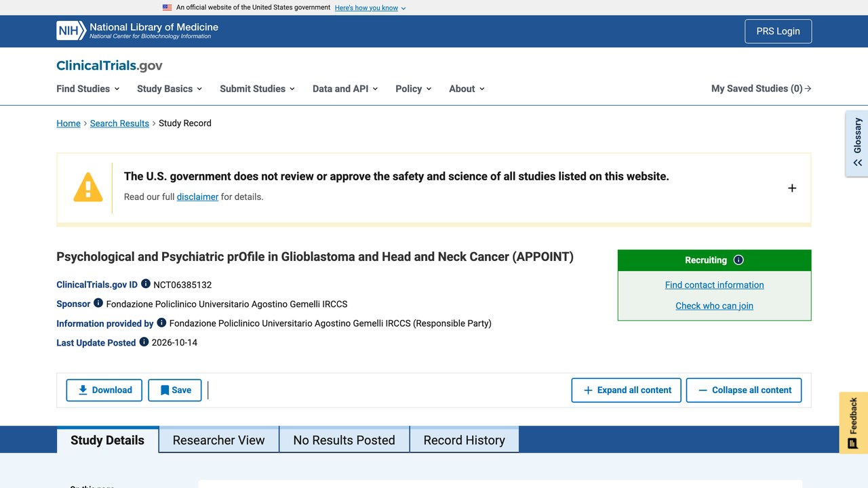Click the info icon beside Last Update Posted
The width and height of the screenshot is (868, 488).
144,342
